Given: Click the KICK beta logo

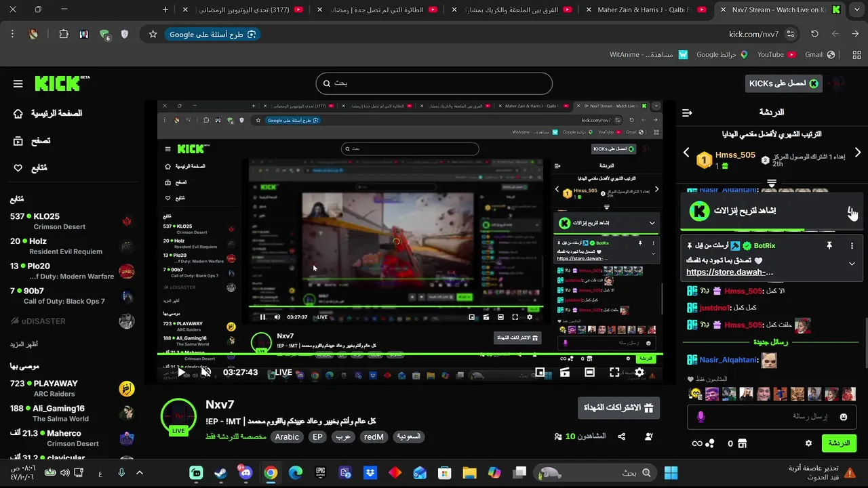Looking at the screenshot, I should point(62,83).
